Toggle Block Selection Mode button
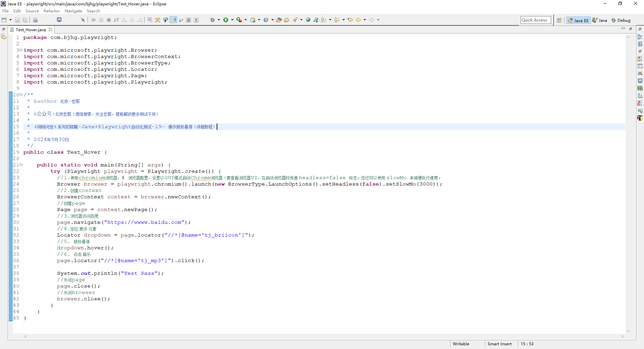 189,20
